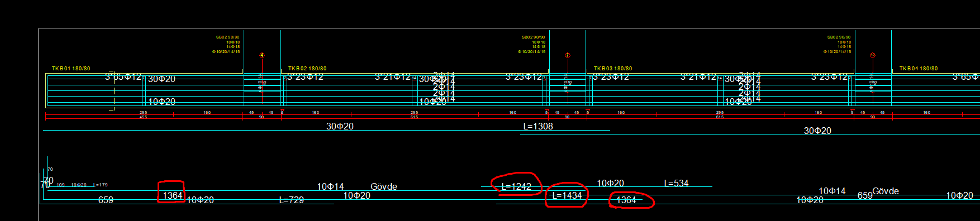
Task: Select the TKB01 180/80 beam label
Action: (71, 69)
